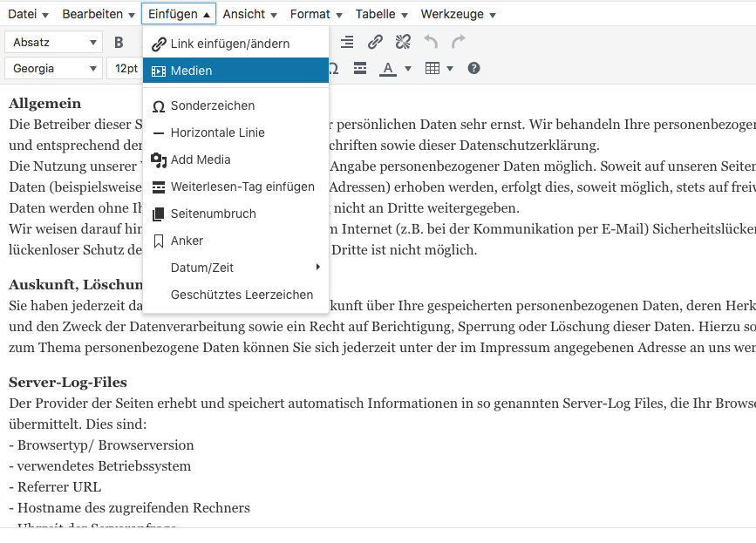Viewport: 756px width, 543px height.
Task: Open the 12pt font size dropdown
Action: click(x=125, y=68)
